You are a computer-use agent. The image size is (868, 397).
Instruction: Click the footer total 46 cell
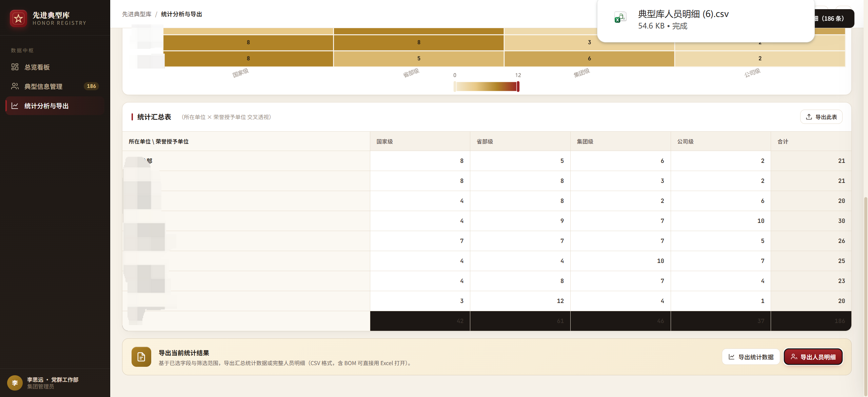click(620, 321)
